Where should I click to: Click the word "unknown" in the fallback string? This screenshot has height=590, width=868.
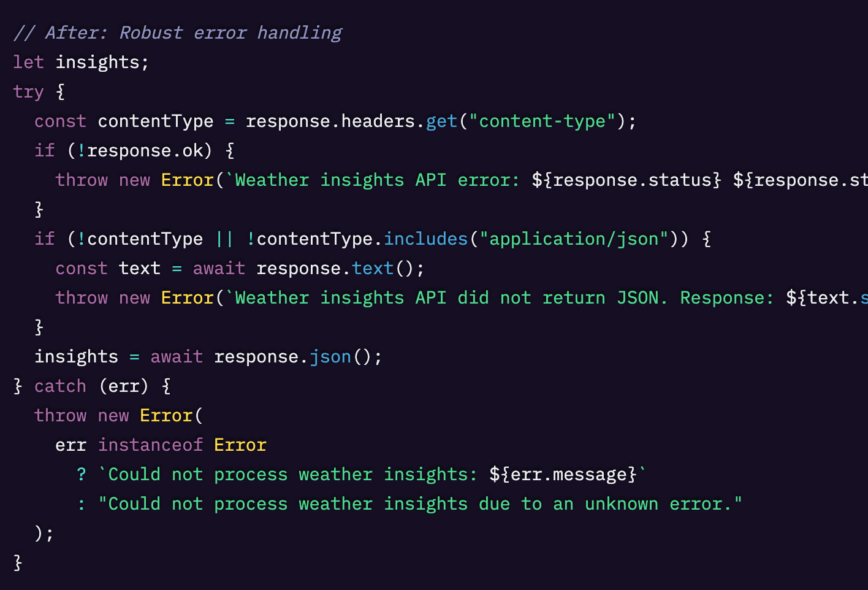coord(621,504)
